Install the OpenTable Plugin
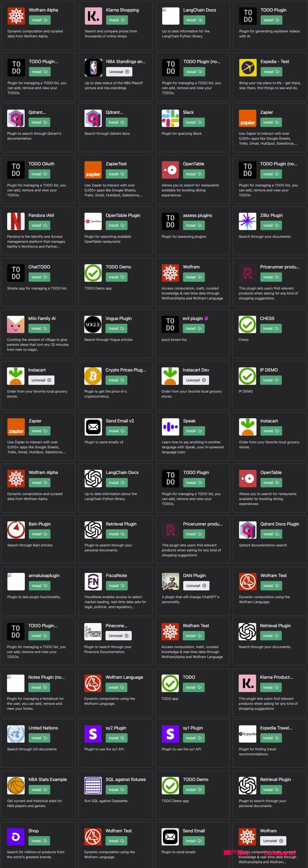This screenshot has width=308, height=868. (x=116, y=226)
